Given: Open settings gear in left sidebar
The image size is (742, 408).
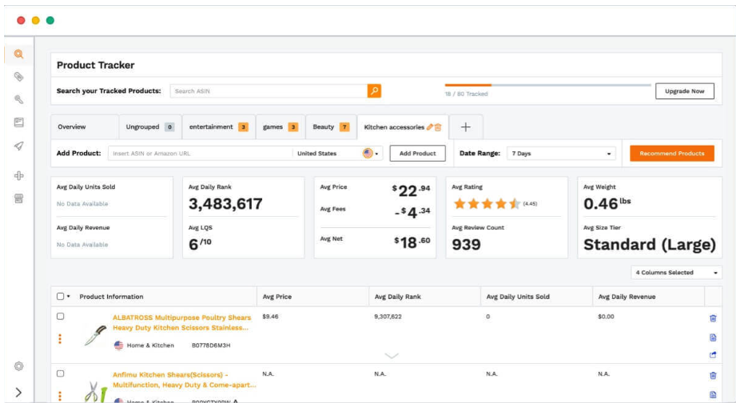Looking at the screenshot, I should click(x=18, y=366).
